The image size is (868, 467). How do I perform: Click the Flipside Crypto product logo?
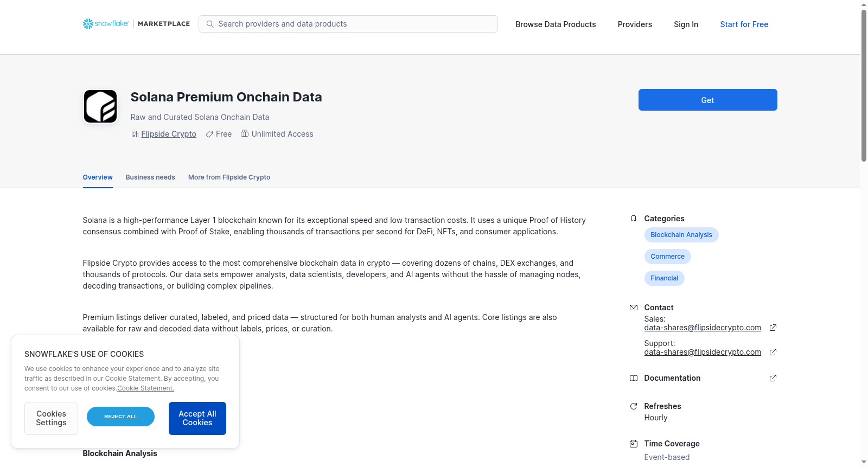[x=100, y=106]
